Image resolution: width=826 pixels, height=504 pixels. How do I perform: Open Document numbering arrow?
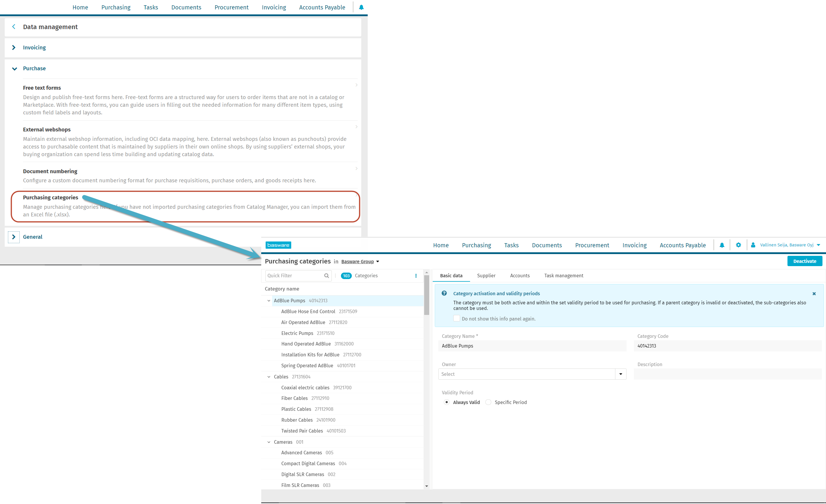click(x=356, y=168)
